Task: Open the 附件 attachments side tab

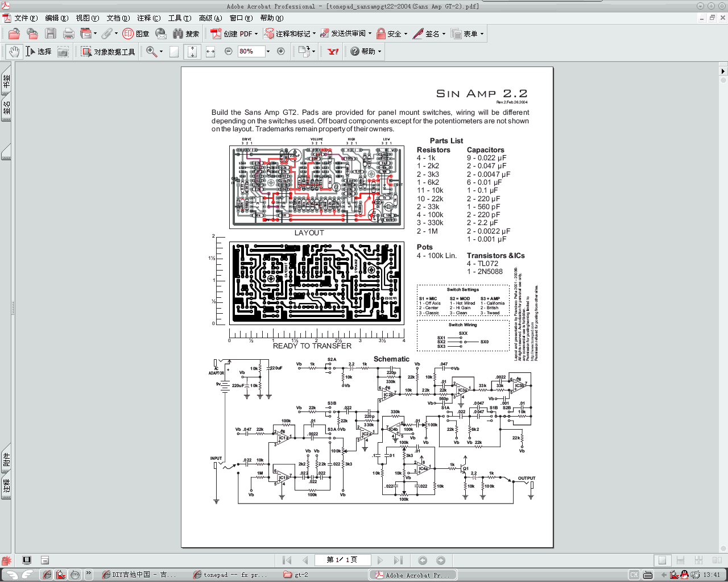Action: (6, 459)
